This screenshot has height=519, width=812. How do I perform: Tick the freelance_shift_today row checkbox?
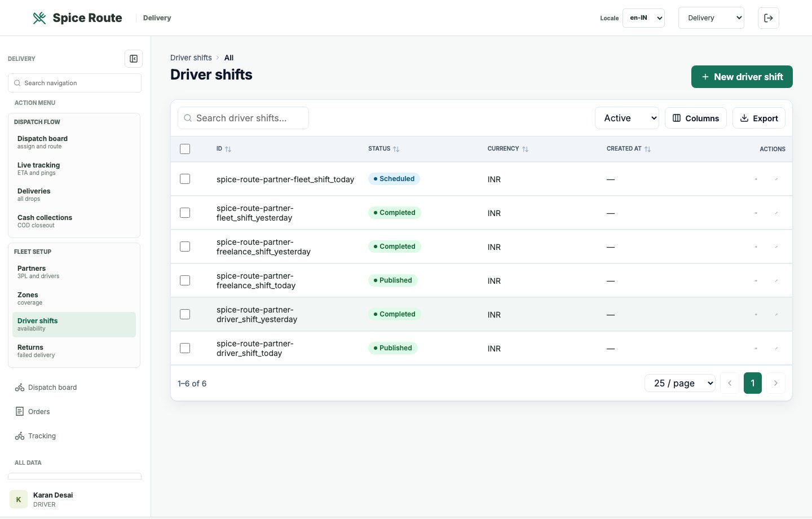tap(185, 280)
